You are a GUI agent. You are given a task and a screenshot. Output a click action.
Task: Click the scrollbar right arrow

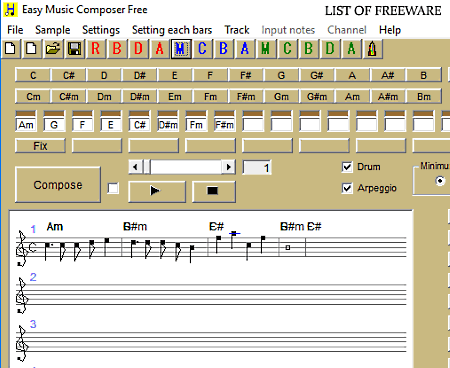[x=229, y=167]
